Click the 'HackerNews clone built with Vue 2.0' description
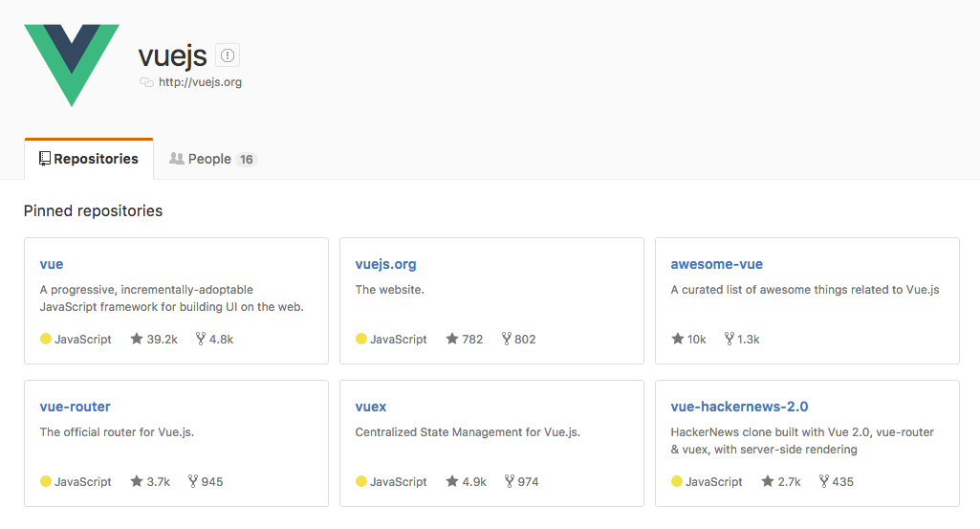 (802, 441)
